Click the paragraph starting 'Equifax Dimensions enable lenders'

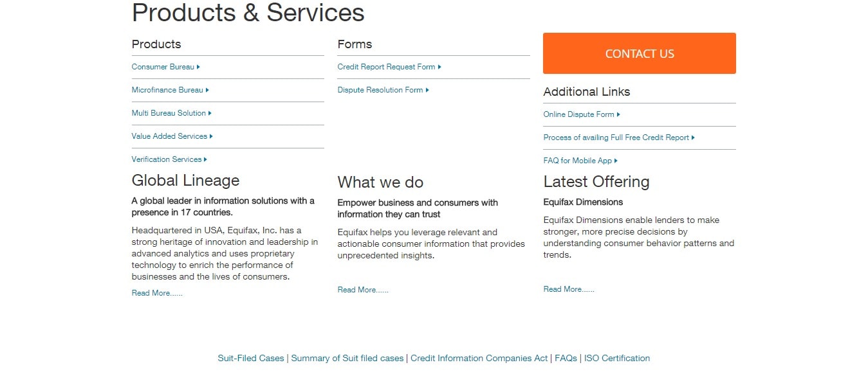pos(639,237)
